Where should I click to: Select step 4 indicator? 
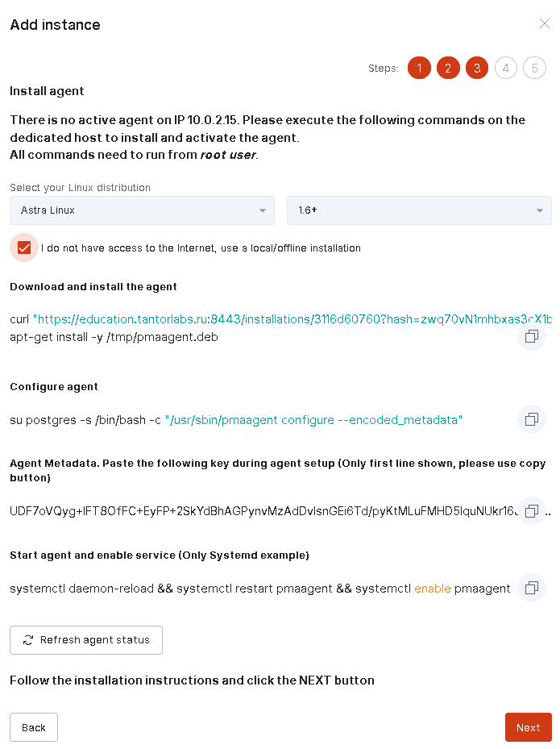[505, 68]
